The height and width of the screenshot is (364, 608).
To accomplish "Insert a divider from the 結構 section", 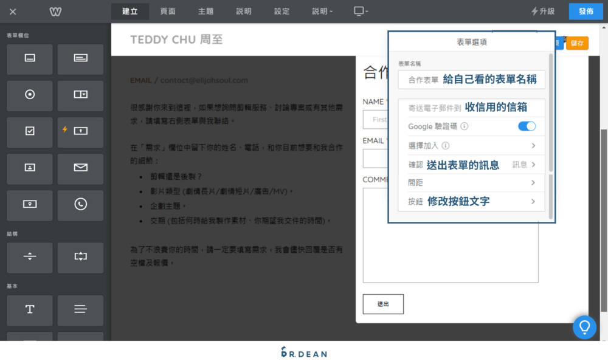I will pos(29,258).
